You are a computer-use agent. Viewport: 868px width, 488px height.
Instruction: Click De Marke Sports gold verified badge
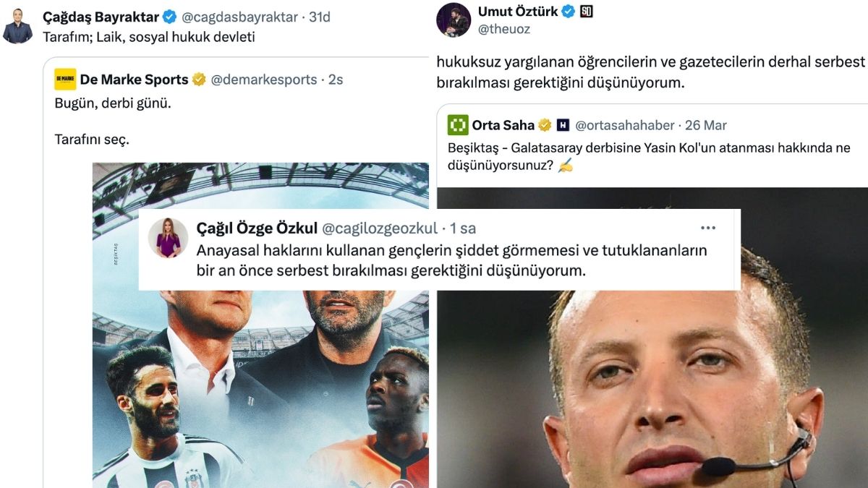pyautogui.click(x=198, y=80)
